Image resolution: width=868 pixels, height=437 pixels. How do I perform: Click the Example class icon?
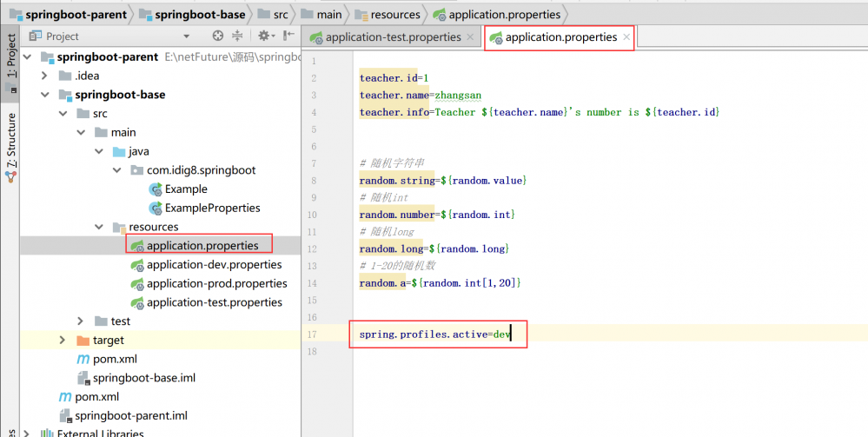pos(156,189)
